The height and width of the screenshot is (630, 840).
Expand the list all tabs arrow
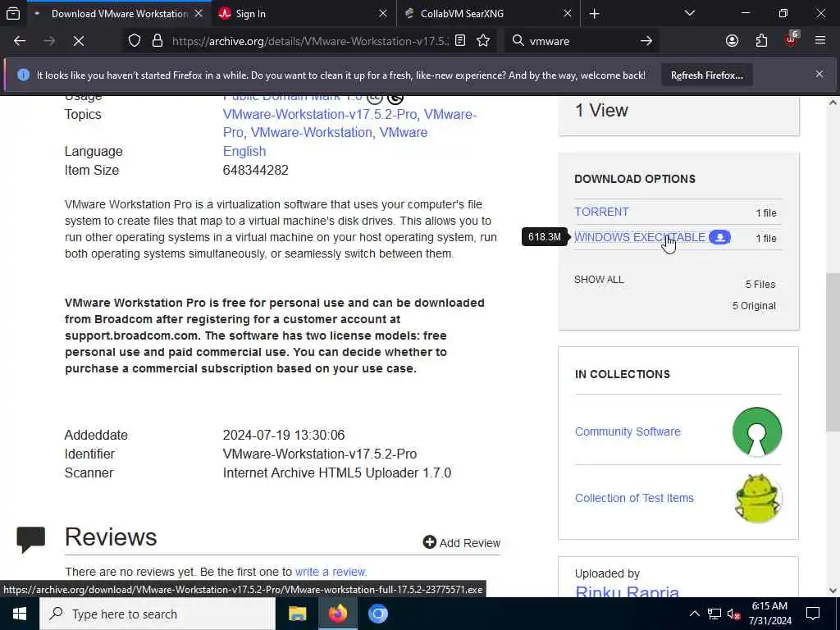click(x=689, y=13)
